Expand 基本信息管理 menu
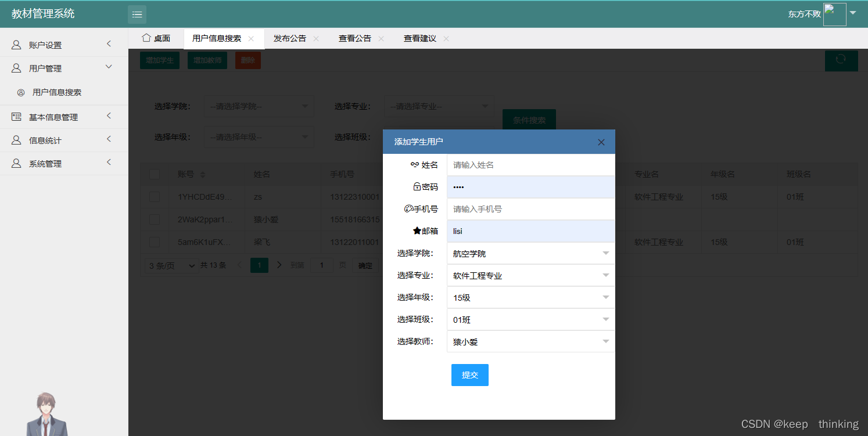The width and height of the screenshot is (868, 436). [x=109, y=116]
